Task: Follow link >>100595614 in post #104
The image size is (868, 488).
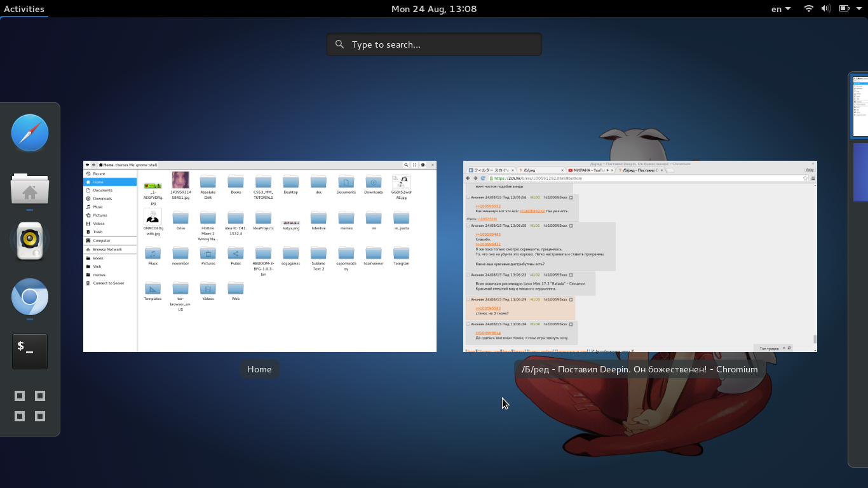Action: pyautogui.click(x=488, y=333)
